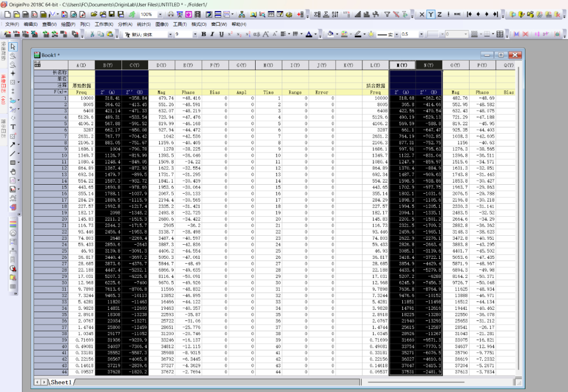
Task: Click the Print icon in the toolbar
Action: tap(170, 15)
